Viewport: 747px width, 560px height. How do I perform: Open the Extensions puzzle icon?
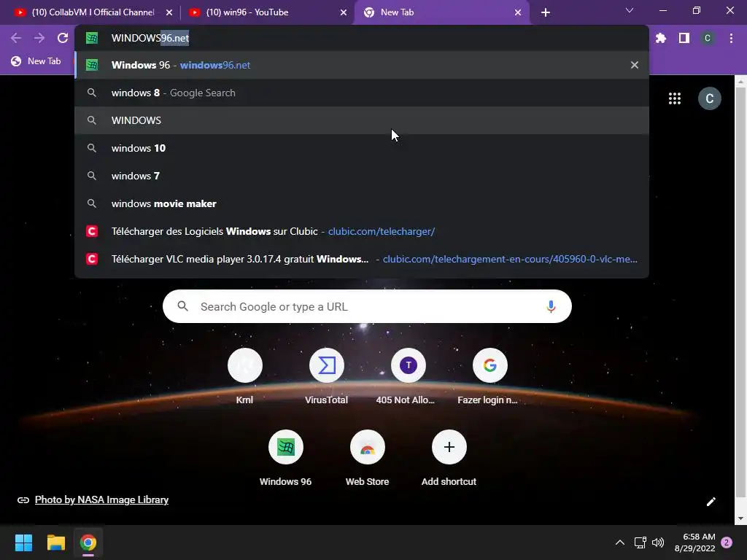point(661,38)
